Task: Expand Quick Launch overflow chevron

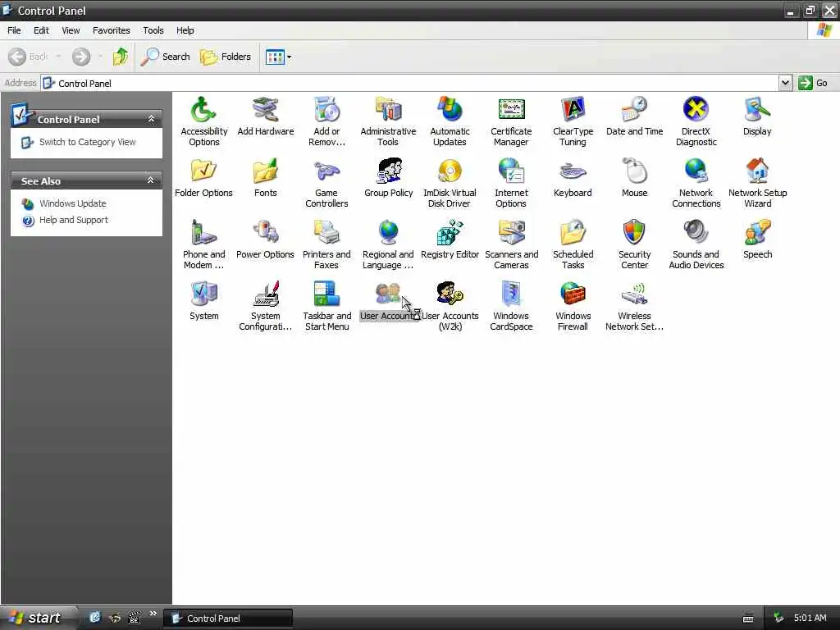Action: click(153, 614)
